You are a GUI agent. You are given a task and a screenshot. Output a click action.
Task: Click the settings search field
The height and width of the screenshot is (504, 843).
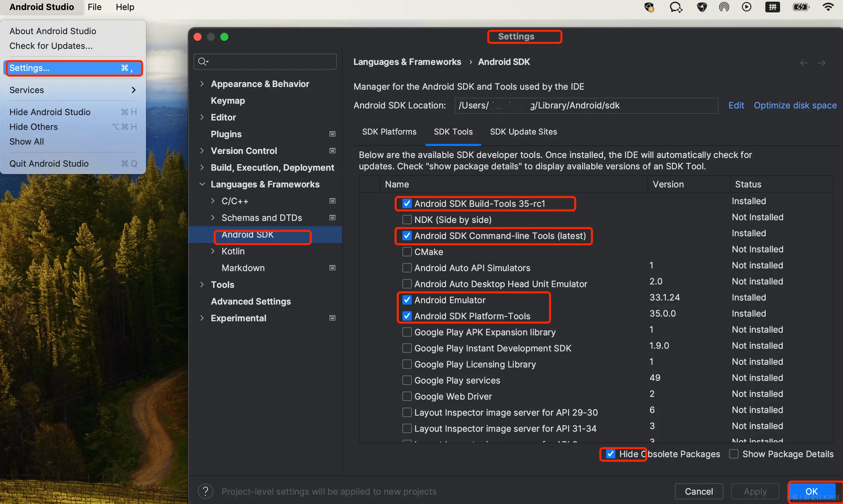(x=265, y=62)
